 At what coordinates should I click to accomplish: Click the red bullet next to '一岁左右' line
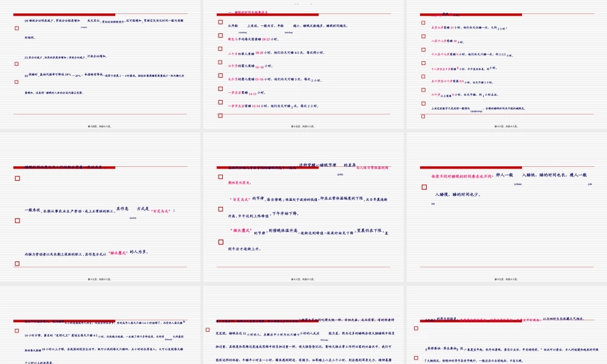[220, 89]
